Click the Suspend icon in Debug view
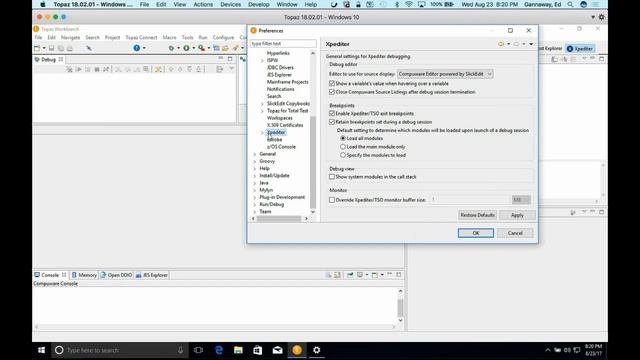This screenshot has width=640, height=360. [87, 69]
